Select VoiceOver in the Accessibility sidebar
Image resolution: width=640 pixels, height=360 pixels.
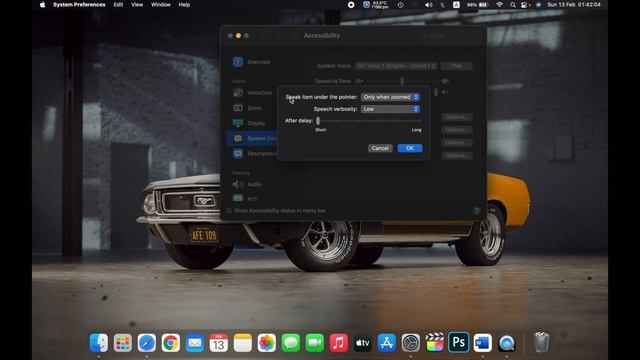pos(251,93)
